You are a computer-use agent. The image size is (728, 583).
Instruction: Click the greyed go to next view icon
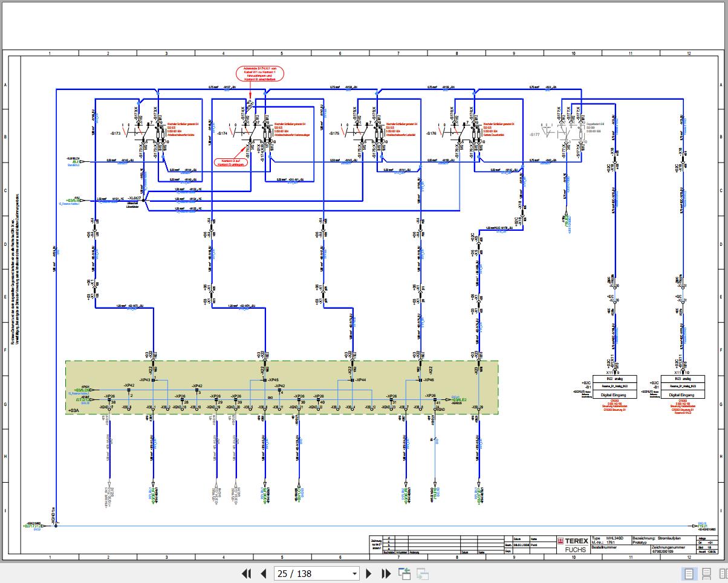[423, 573]
